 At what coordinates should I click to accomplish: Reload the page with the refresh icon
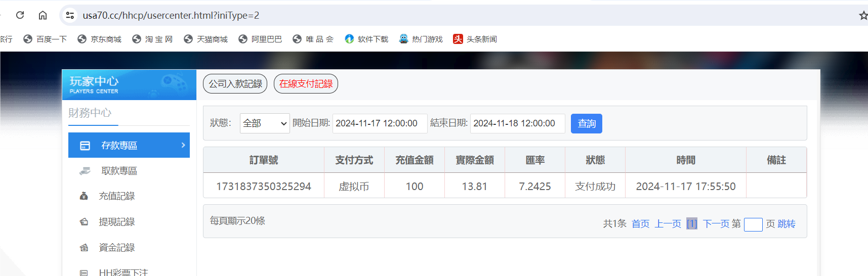click(20, 15)
